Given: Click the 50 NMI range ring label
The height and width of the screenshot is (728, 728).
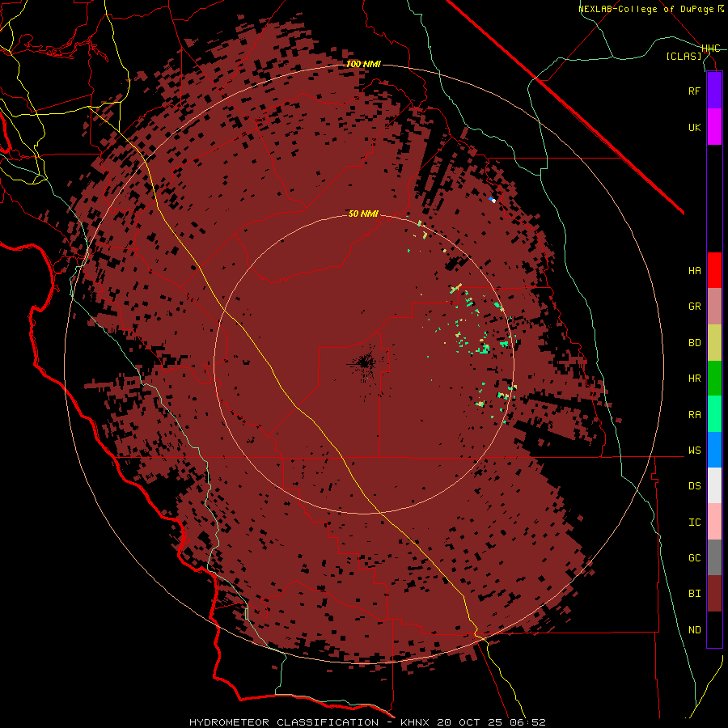Looking at the screenshot, I should (x=363, y=214).
